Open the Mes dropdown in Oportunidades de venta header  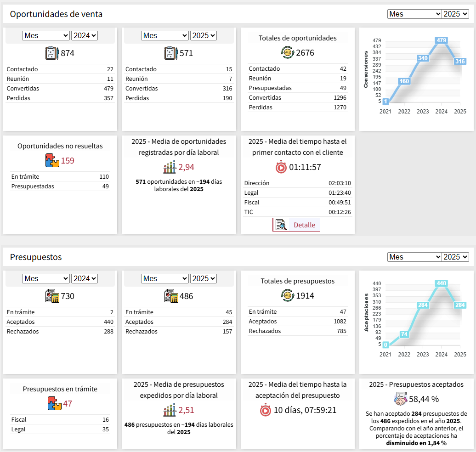coord(414,14)
